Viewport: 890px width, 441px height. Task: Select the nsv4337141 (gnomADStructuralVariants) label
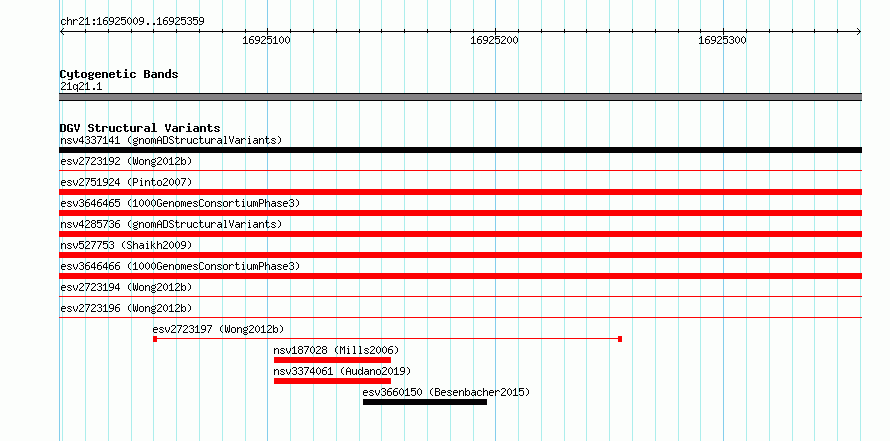171,140
